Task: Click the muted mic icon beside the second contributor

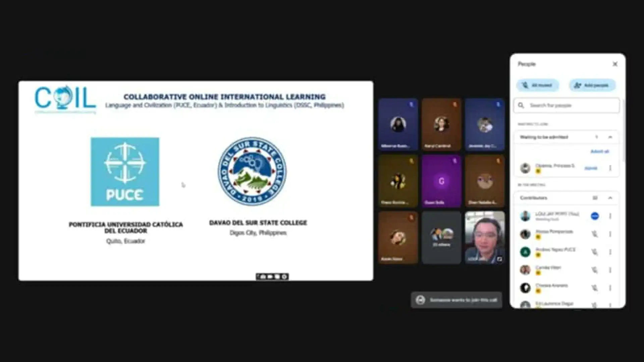Action: tap(595, 234)
